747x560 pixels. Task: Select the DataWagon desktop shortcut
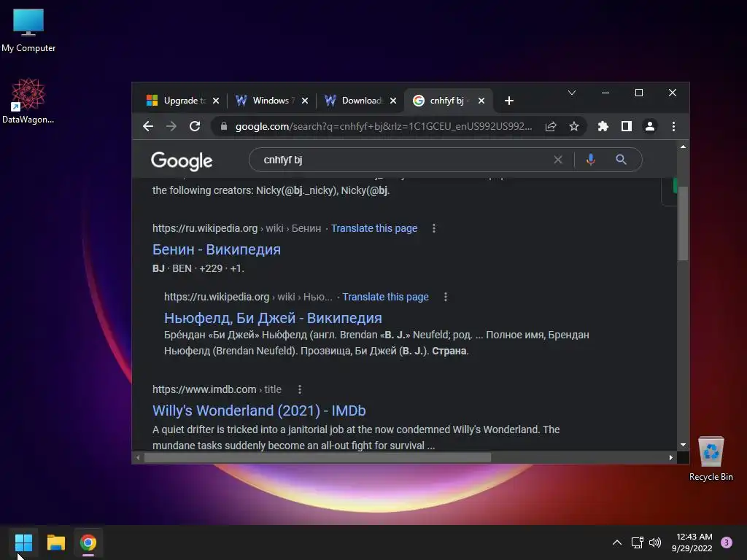point(28,101)
